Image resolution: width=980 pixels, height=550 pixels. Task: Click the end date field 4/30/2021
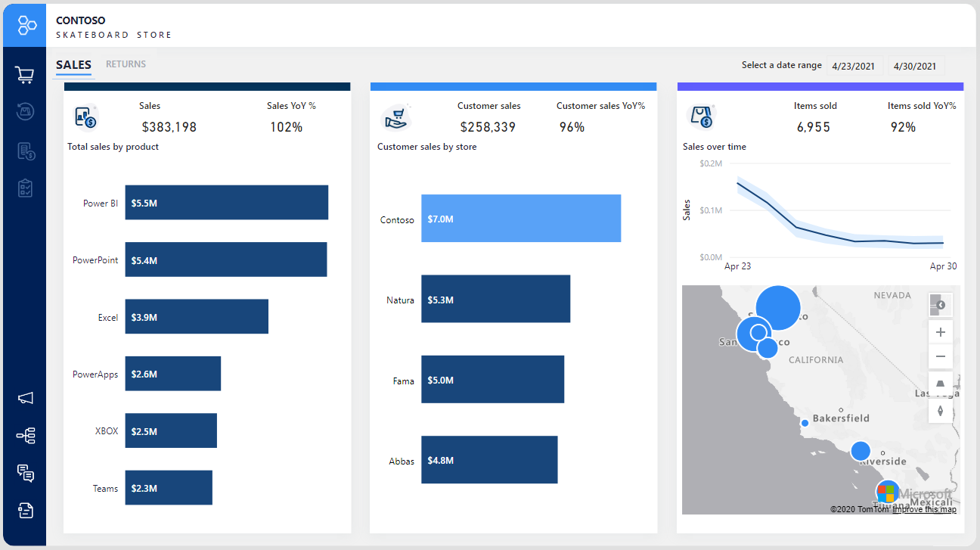click(x=915, y=66)
